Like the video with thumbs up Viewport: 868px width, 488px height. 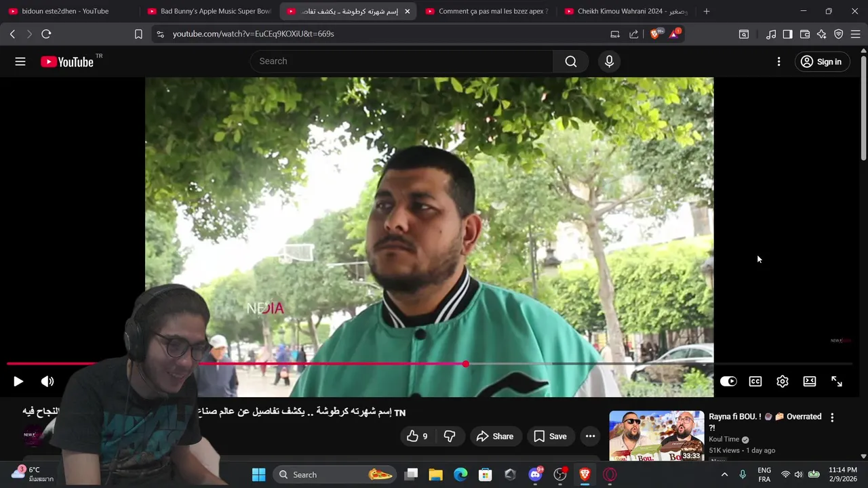[418, 436]
